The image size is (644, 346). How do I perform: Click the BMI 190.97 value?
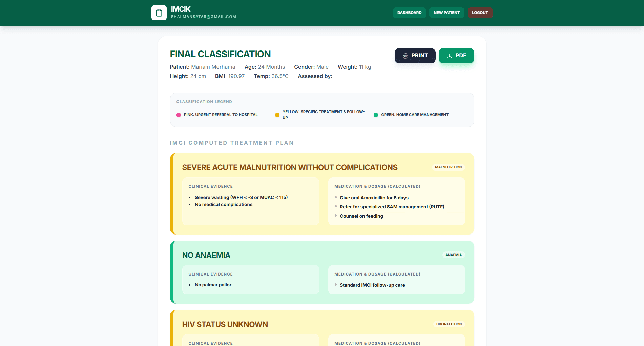(x=236, y=76)
